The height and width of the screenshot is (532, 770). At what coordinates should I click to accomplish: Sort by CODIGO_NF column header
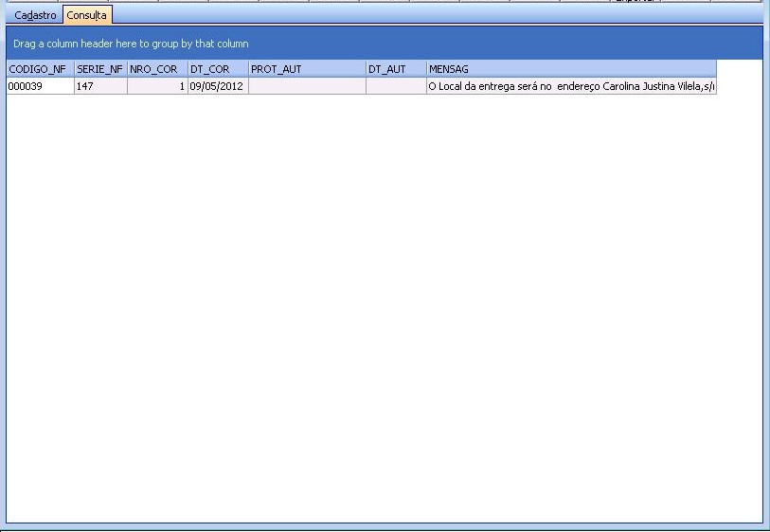click(40, 69)
